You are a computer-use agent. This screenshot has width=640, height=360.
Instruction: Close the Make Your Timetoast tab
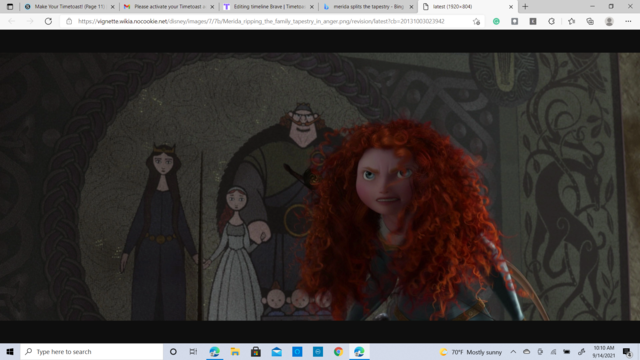pyautogui.click(x=113, y=7)
